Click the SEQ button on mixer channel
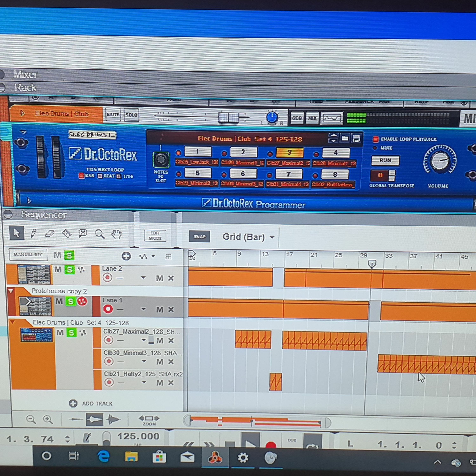Image resolution: width=476 pixels, height=476 pixels. 297,118
